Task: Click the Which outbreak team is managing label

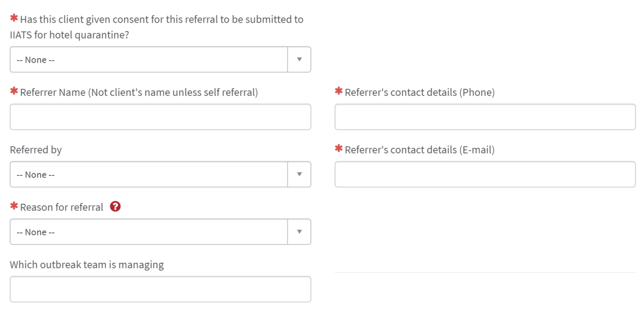Action: pyautogui.click(x=86, y=265)
